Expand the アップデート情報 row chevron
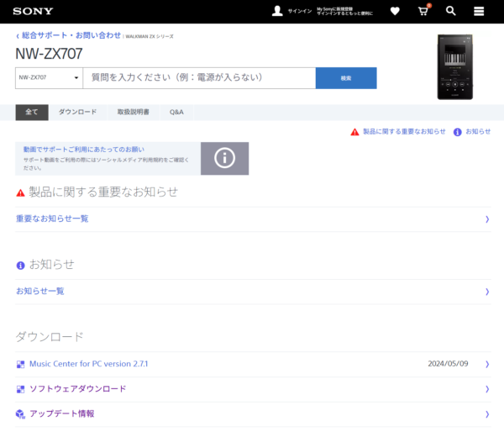This screenshot has width=504, height=437. (487, 414)
